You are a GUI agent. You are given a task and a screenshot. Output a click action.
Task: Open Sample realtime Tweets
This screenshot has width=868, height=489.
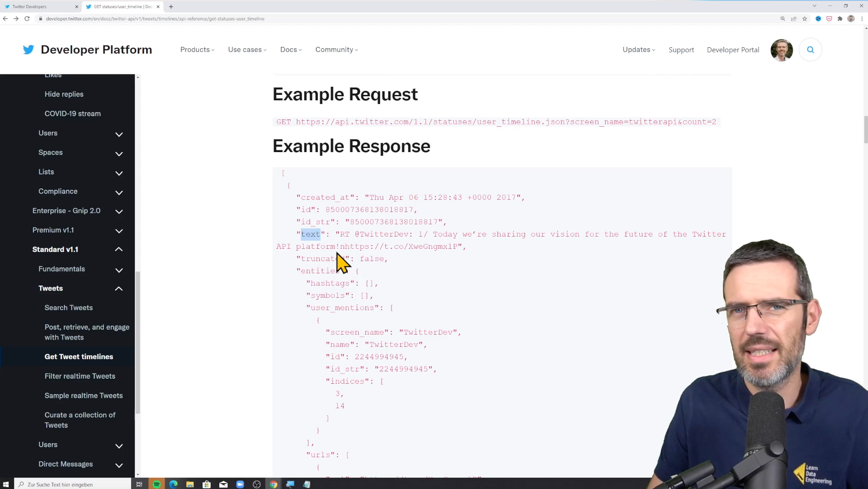84,395
